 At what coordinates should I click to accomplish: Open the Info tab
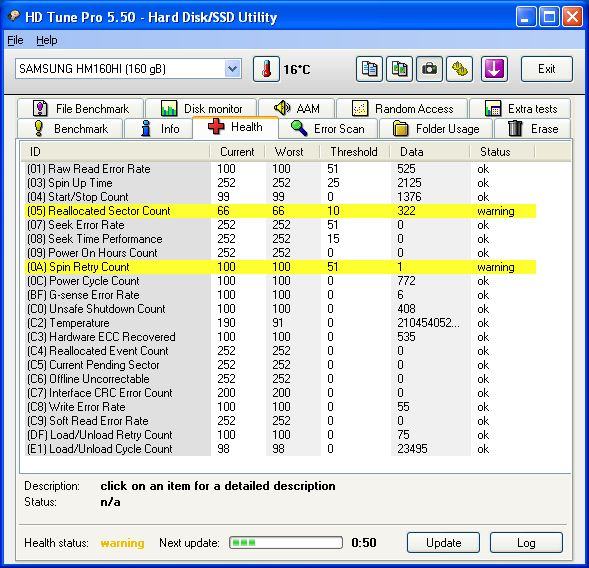point(159,129)
